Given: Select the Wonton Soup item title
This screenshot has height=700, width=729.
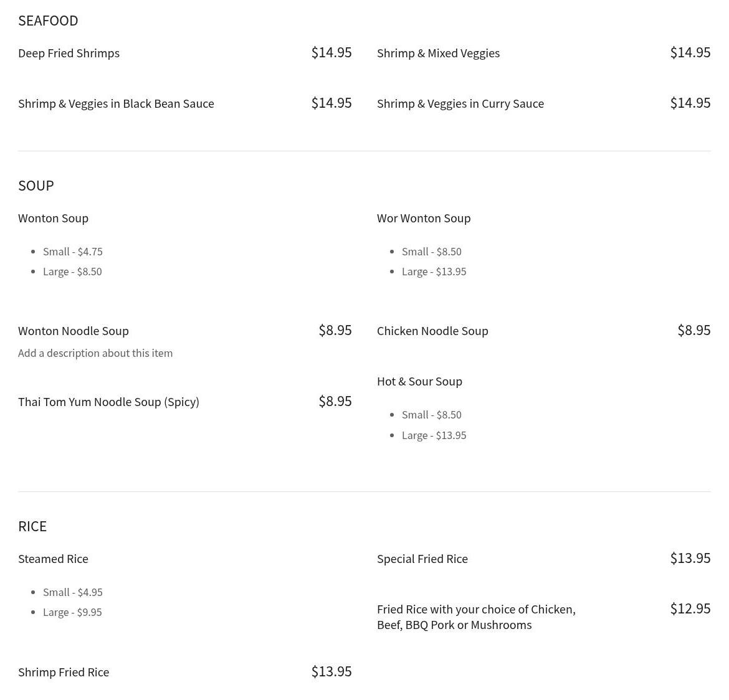Looking at the screenshot, I should click(x=53, y=219).
